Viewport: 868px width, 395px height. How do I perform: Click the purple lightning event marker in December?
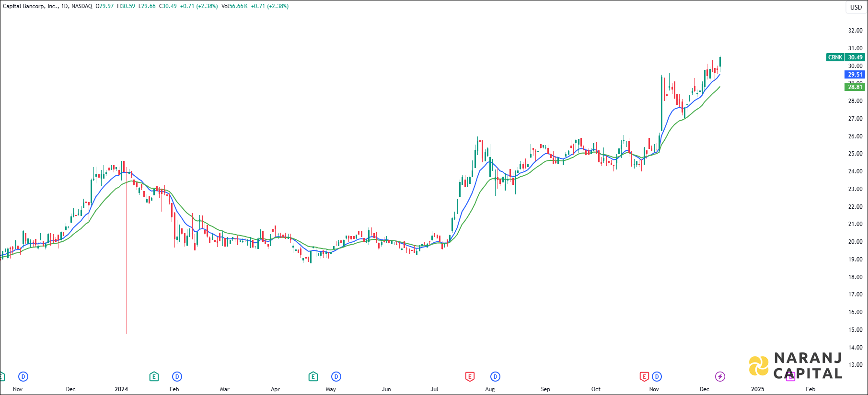(720, 377)
